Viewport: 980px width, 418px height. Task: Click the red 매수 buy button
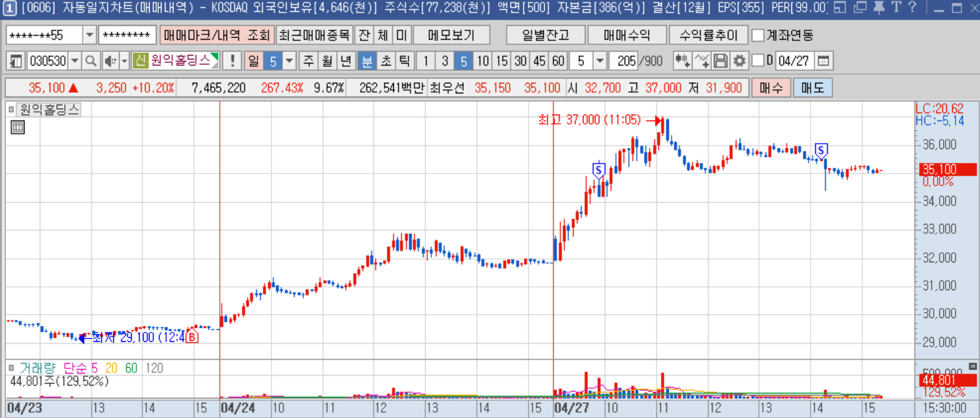(771, 87)
